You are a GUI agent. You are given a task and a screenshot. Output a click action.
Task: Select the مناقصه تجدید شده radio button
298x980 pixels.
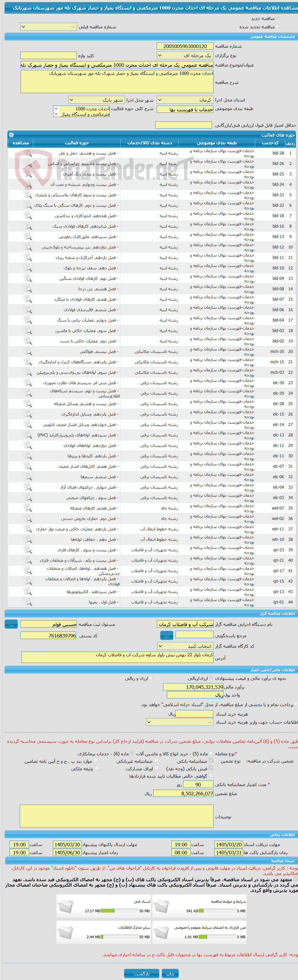pos(277,26)
